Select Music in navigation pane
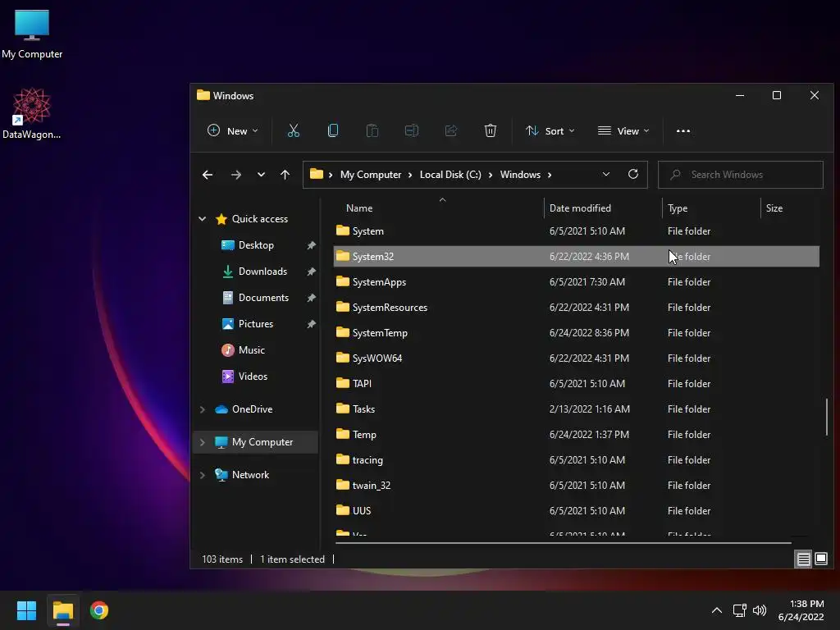 point(251,350)
